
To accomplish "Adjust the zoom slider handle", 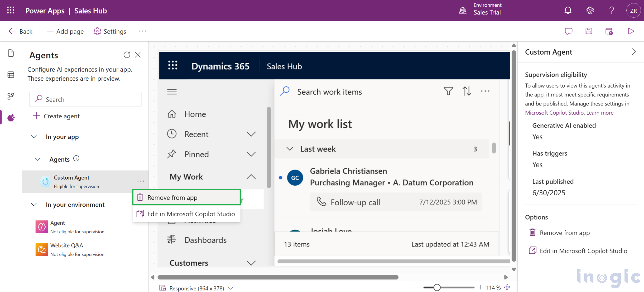I will (437, 287).
